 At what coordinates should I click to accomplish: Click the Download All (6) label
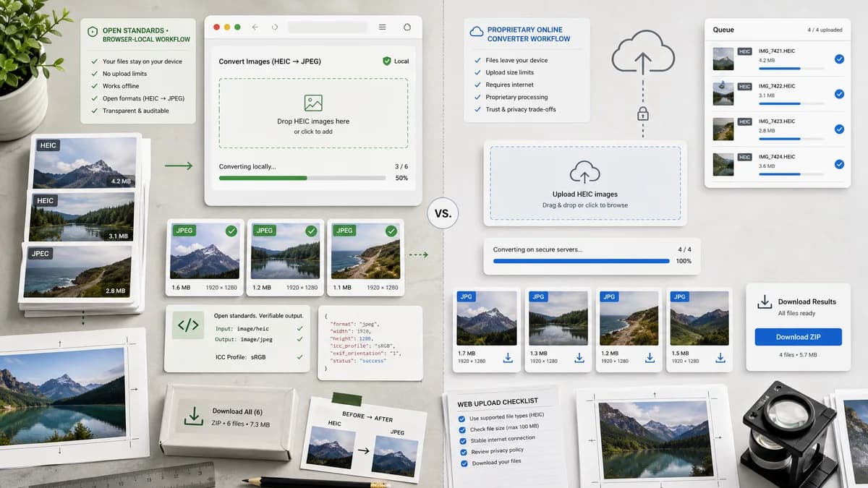238,411
